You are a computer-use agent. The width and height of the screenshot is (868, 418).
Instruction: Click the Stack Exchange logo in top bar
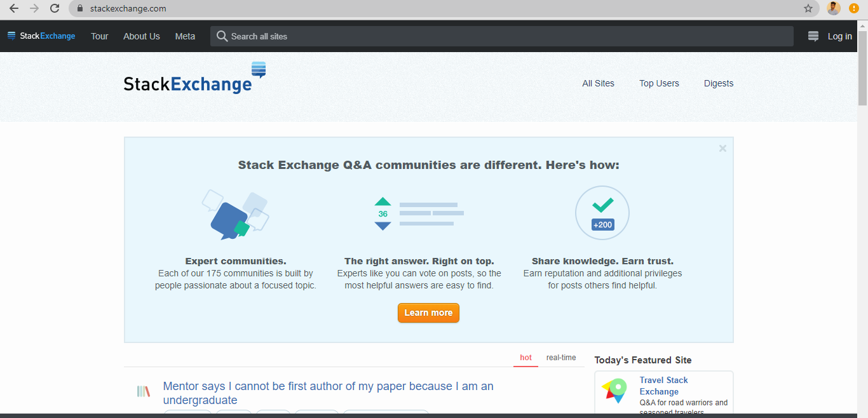pyautogui.click(x=41, y=36)
